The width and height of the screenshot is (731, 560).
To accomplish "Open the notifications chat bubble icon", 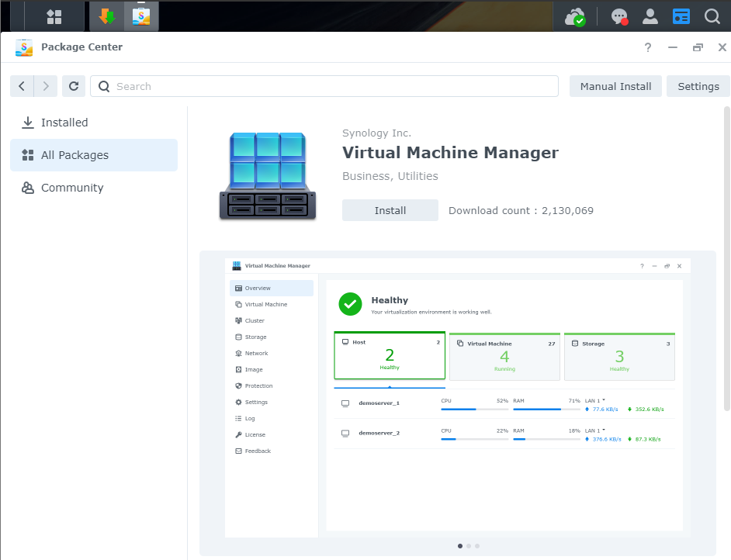I will pos(619,17).
